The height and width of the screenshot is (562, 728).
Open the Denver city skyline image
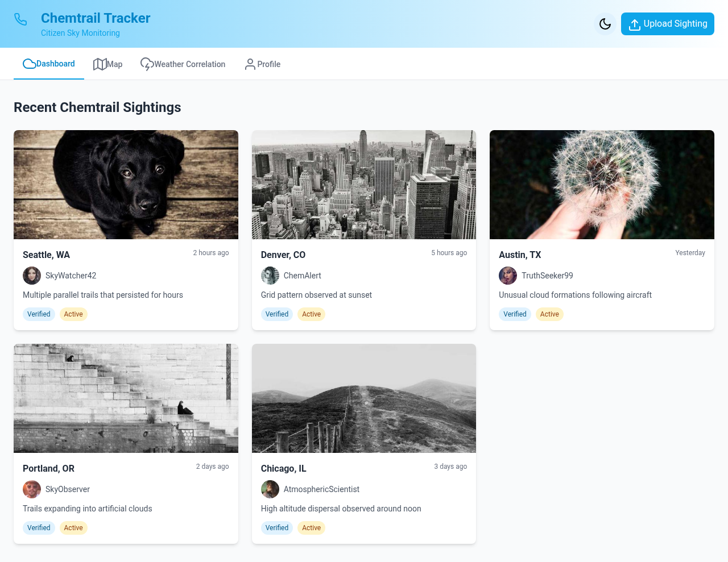point(364,185)
